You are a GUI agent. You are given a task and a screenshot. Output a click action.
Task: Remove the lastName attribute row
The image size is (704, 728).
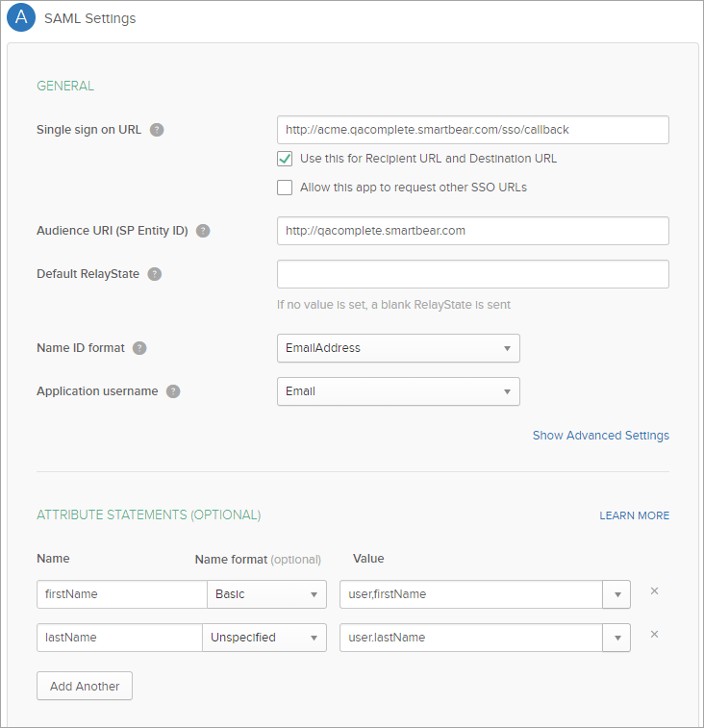(654, 635)
